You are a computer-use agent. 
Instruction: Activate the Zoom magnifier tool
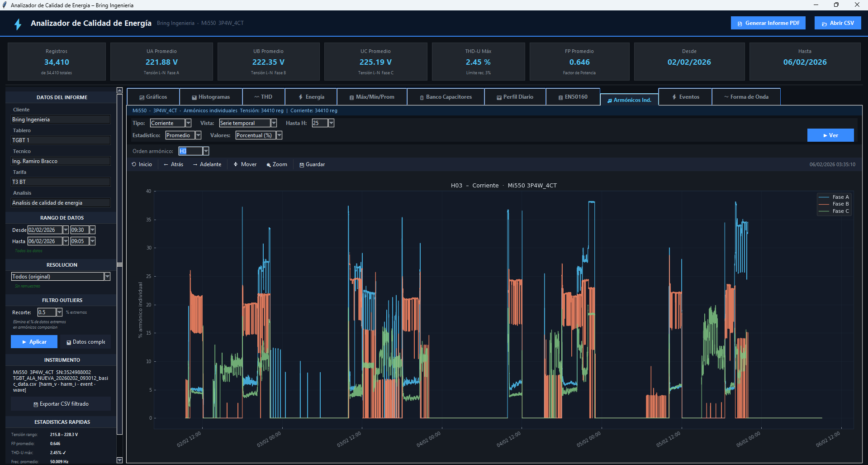click(276, 164)
